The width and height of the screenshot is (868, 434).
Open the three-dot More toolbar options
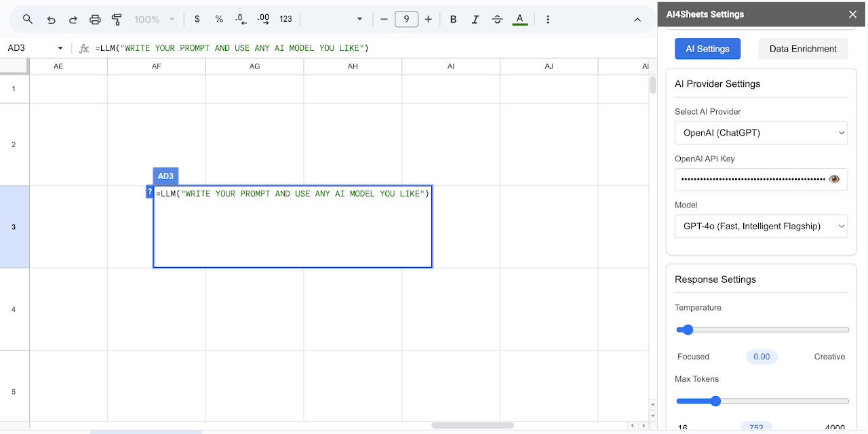coord(548,19)
